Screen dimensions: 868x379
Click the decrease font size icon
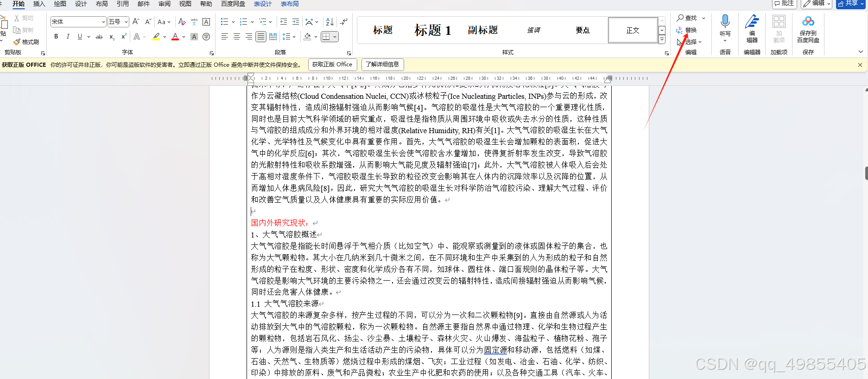click(148, 22)
